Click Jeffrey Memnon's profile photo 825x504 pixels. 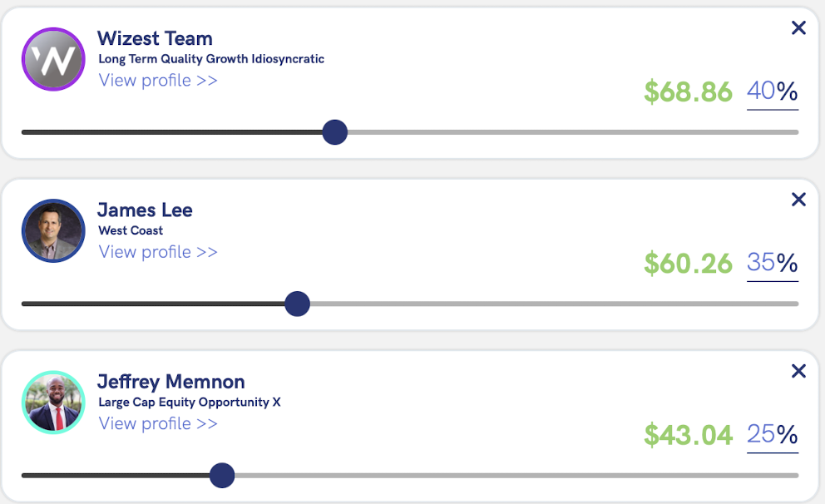(53, 403)
